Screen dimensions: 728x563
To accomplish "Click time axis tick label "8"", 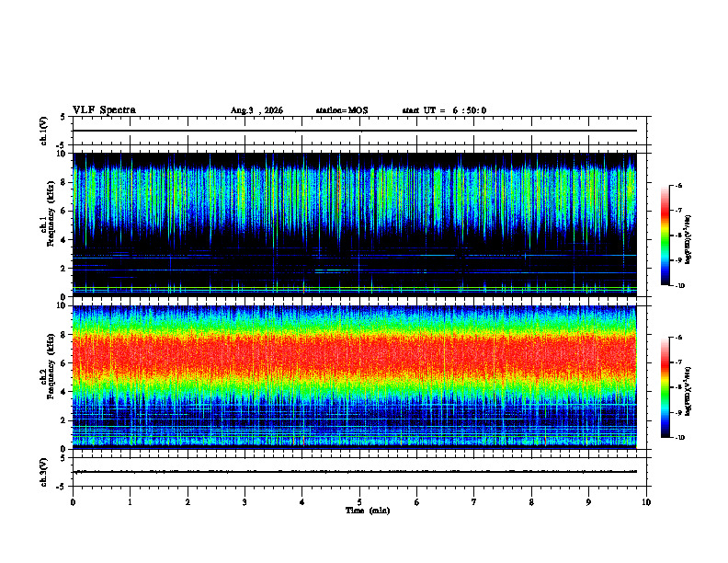I will (531, 502).
